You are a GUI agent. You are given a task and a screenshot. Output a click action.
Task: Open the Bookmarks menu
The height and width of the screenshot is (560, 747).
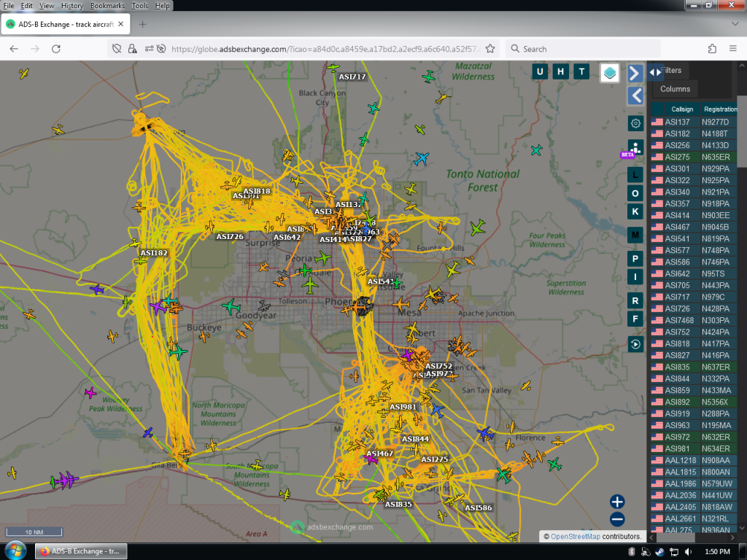coord(107,6)
